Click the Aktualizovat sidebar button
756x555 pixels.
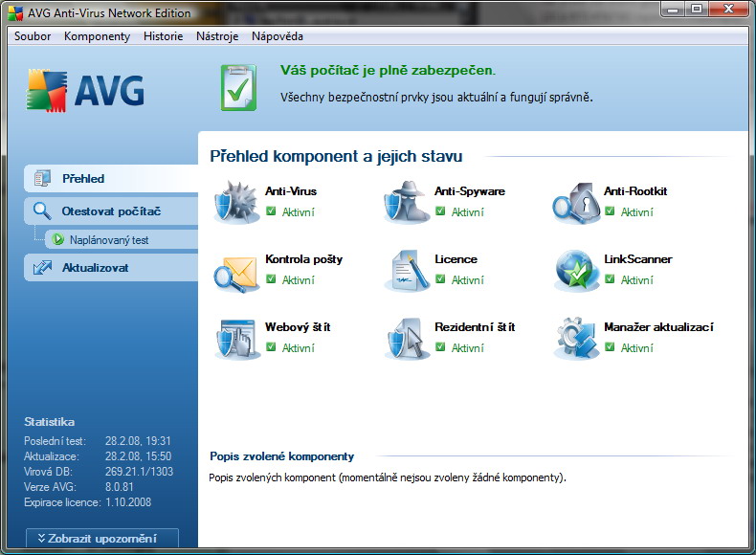[x=111, y=268]
